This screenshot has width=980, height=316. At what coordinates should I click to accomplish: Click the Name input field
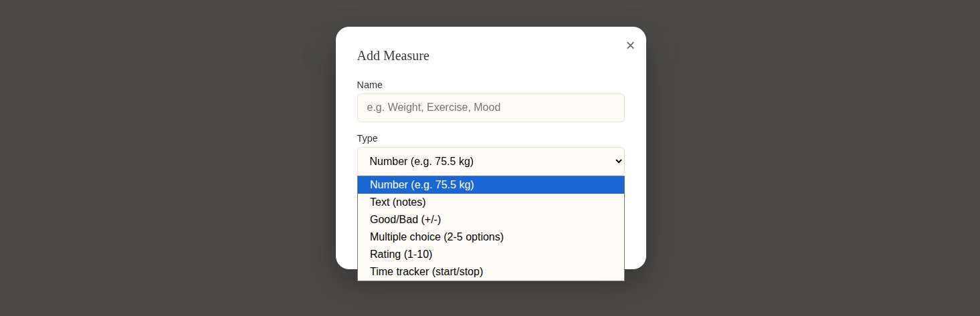pyautogui.click(x=490, y=108)
